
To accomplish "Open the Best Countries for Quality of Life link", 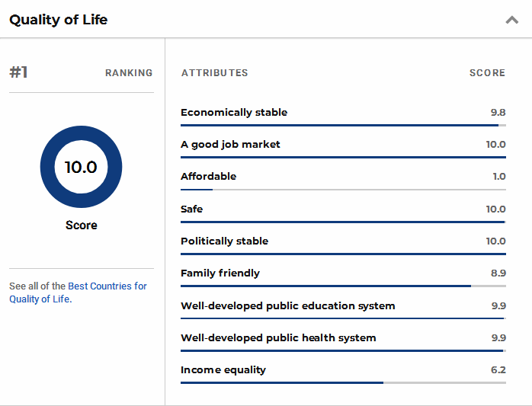I will pos(78,293).
